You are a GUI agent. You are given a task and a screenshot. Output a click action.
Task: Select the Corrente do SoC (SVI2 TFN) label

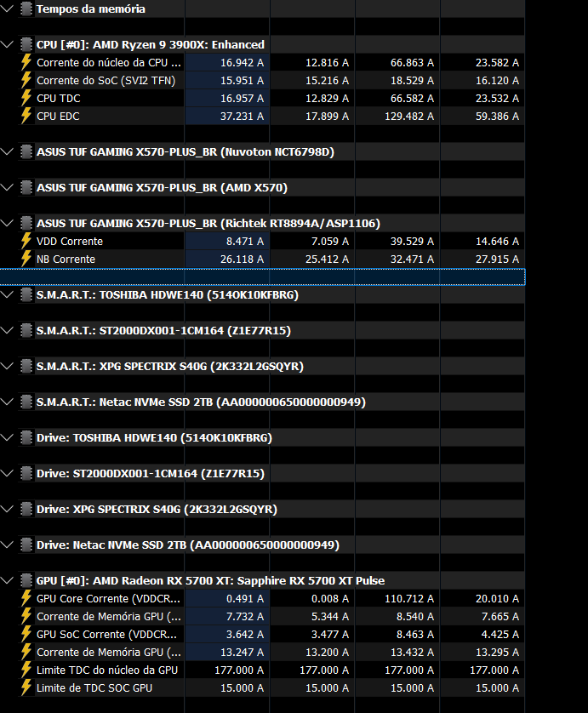(x=106, y=81)
